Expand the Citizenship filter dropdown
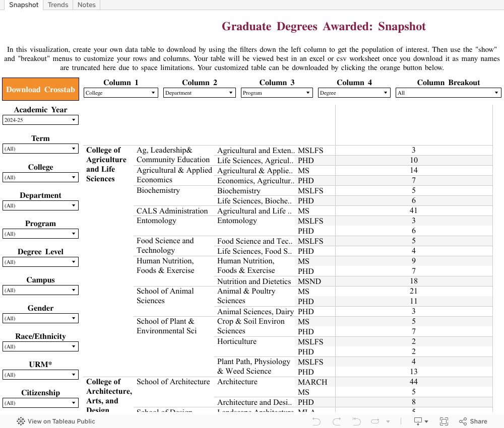This screenshot has height=428, width=504. point(40,403)
